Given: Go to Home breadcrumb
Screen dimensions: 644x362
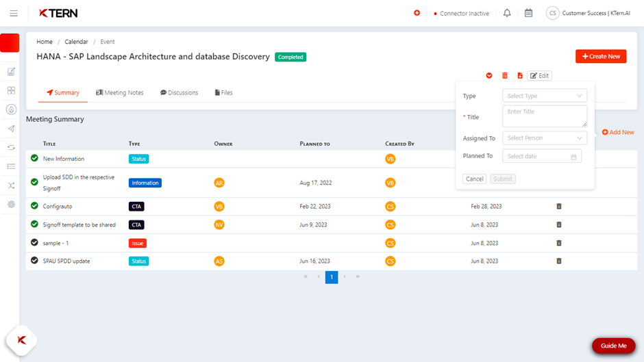Looking at the screenshot, I should pyautogui.click(x=45, y=42).
